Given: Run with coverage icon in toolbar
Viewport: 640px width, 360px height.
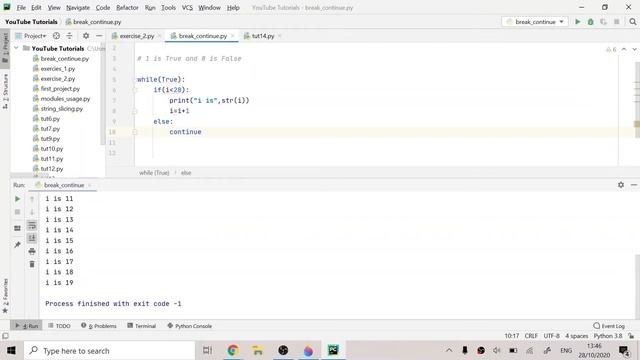Looking at the screenshot, I should 603,22.
